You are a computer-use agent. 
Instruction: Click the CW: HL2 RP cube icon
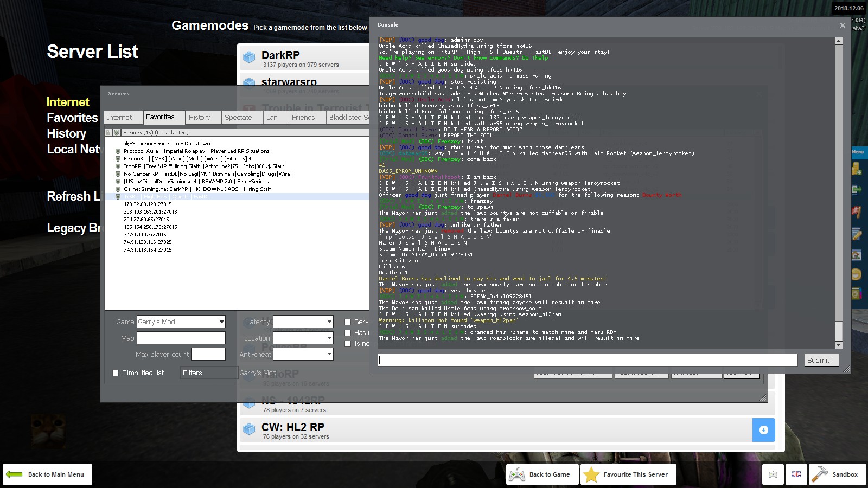[x=249, y=429]
